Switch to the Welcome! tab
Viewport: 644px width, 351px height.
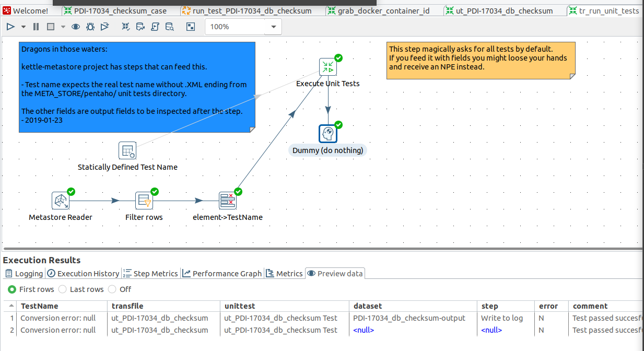tap(26, 10)
